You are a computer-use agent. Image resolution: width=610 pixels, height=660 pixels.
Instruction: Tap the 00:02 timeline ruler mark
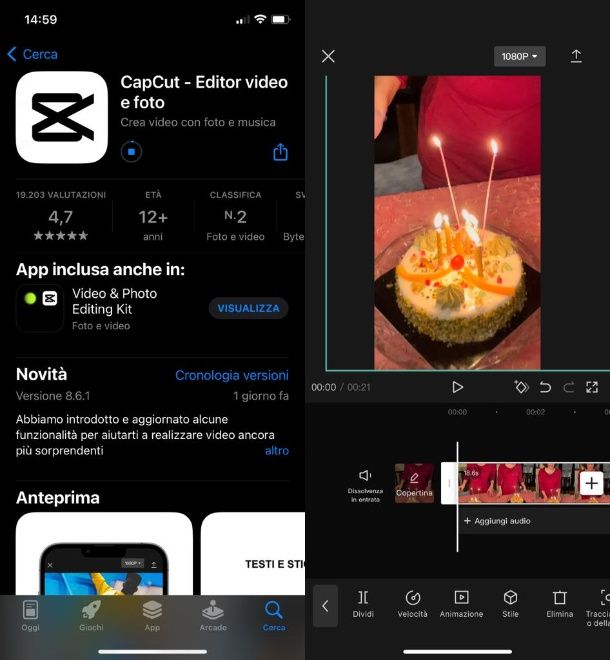click(x=535, y=412)
